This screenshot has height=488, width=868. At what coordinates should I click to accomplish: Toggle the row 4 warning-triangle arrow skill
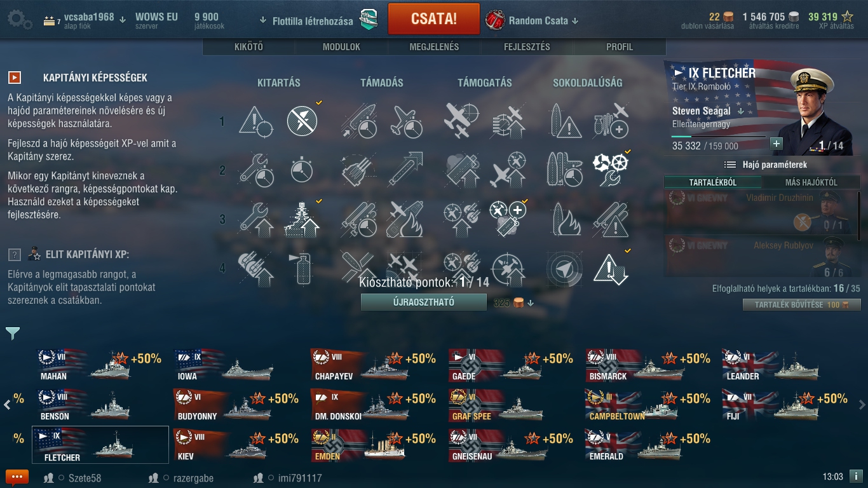click(x=610, y=268)
